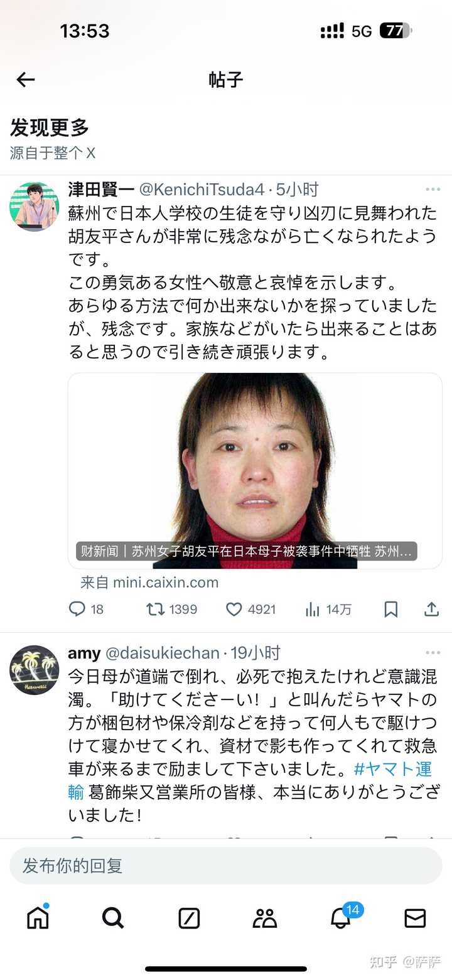Viewport: 452px width, 980px height.
Task: Open 津田賢一's profile avatar
Action: click(34, 207)
